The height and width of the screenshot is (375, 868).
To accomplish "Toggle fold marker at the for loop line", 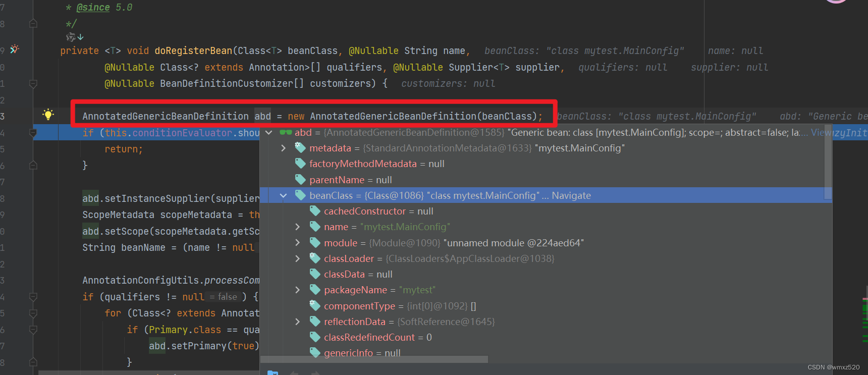I will pos(33,313).
